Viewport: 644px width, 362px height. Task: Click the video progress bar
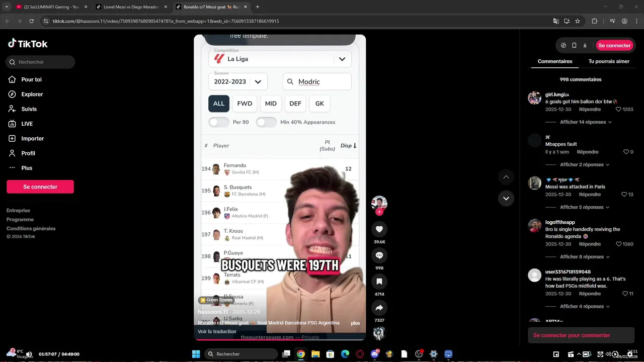click(280, 340)
